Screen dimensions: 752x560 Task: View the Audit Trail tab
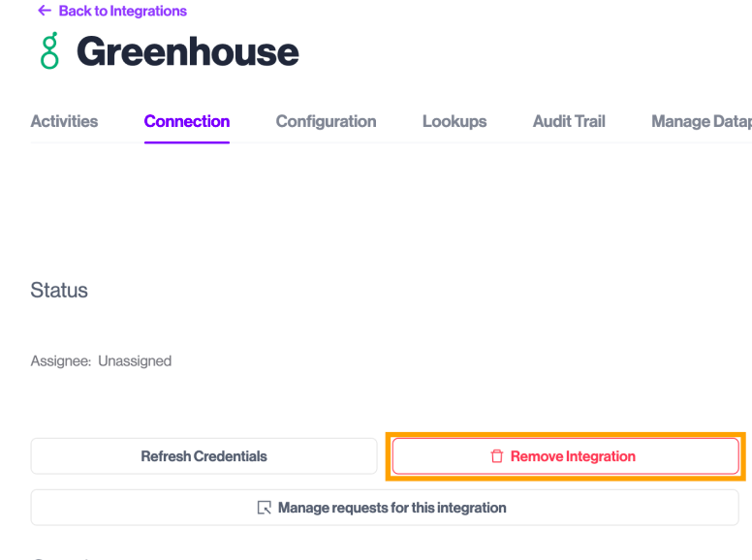(x=569, y=121)
